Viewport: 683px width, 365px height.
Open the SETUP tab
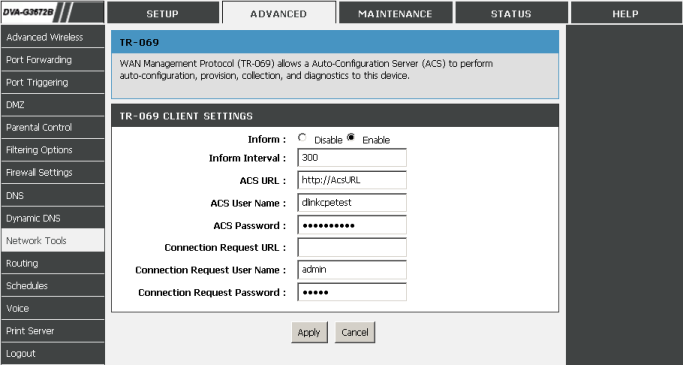(x=163, y=13)
